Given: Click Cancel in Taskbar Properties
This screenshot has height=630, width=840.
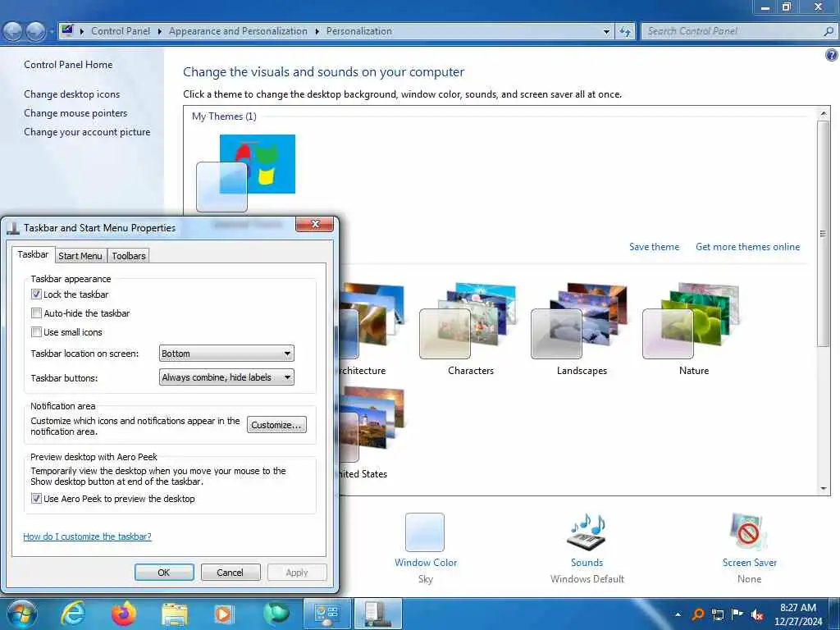Looking at the screenshot, I should tap(230, 572).
